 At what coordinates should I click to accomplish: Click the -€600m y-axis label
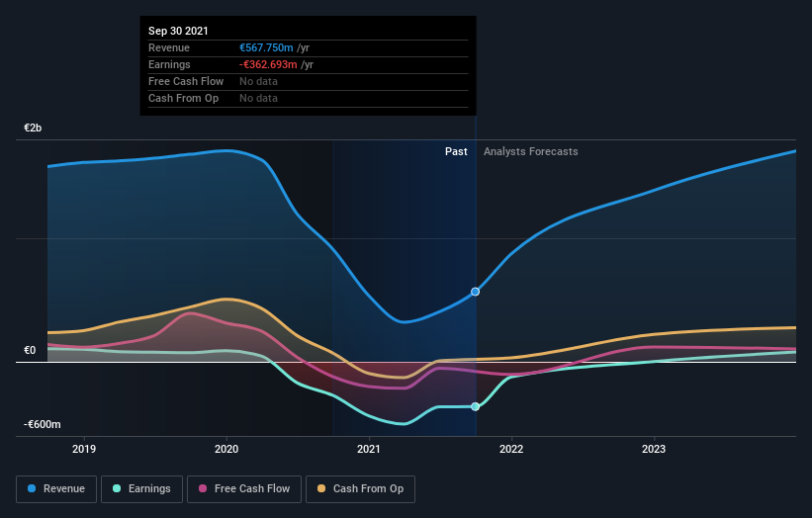pos(42,424)
